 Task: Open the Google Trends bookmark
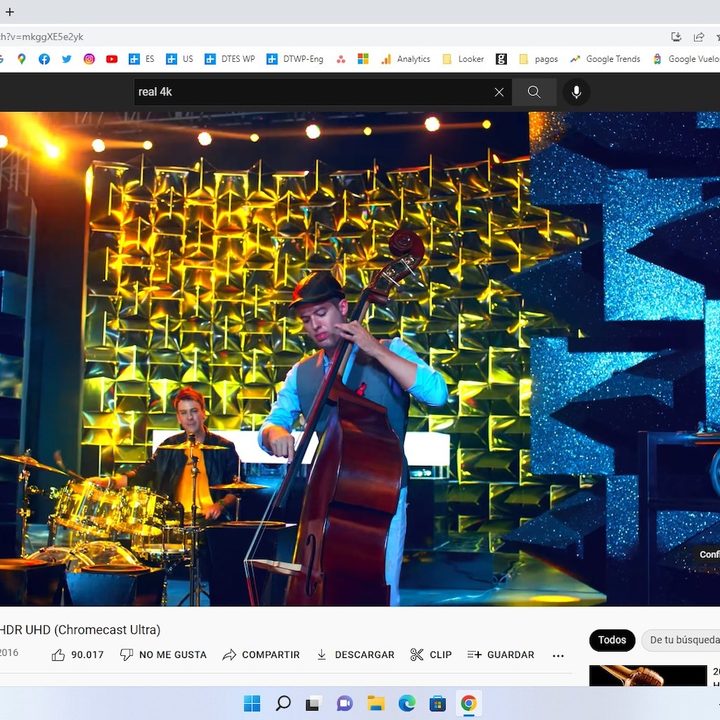[x=605, y=59]
